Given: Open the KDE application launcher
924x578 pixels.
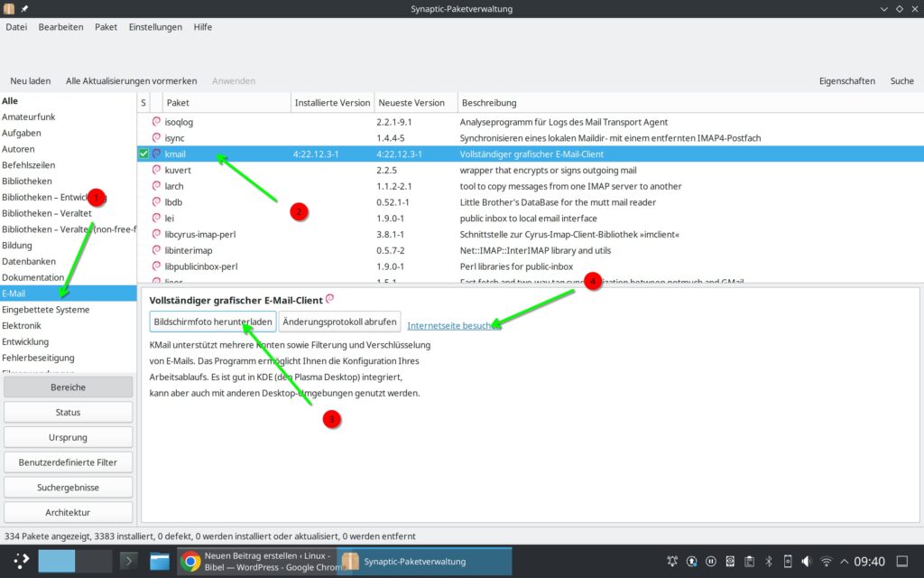Looking at the screenshot, I should point(21,561).
